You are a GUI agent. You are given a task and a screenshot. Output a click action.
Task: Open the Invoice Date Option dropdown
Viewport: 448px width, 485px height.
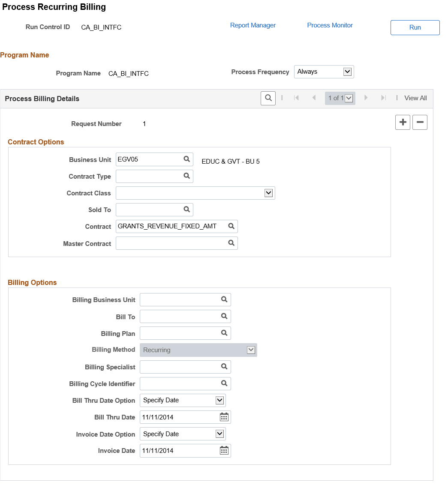[x=219, y=434]
